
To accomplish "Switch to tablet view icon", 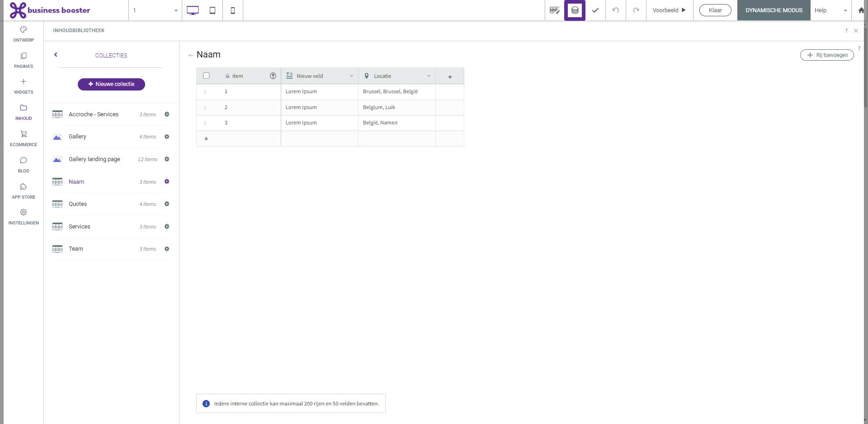I will [212, 10].
